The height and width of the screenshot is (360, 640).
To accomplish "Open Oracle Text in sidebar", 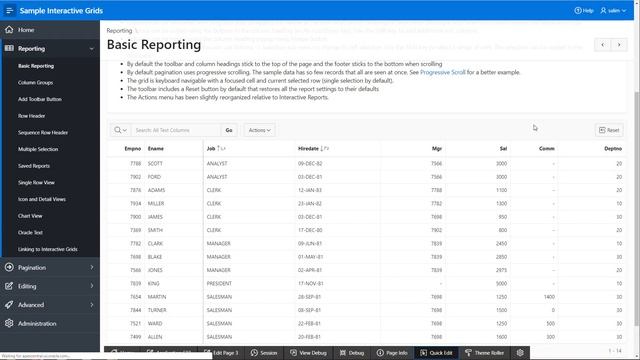I will (x=30, y=233).
